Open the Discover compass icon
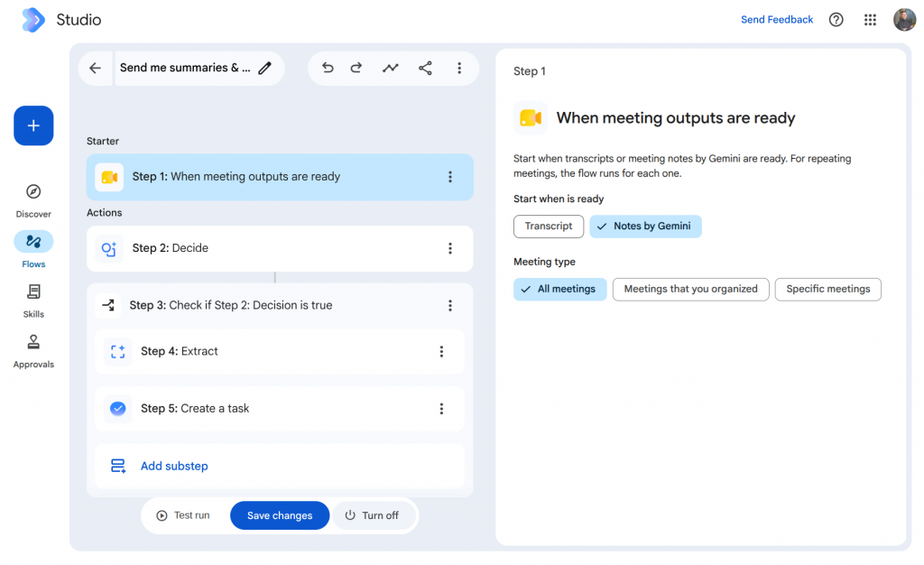924x565 pixels. pos(33,191)
